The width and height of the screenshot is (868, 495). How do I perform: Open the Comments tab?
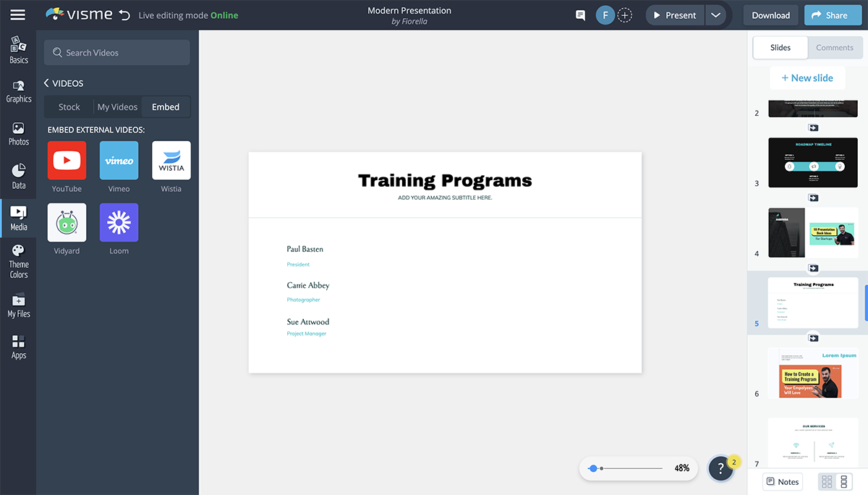(835, 48)
